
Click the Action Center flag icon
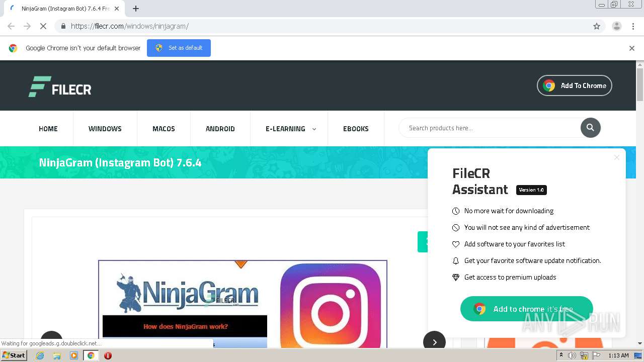596,355
